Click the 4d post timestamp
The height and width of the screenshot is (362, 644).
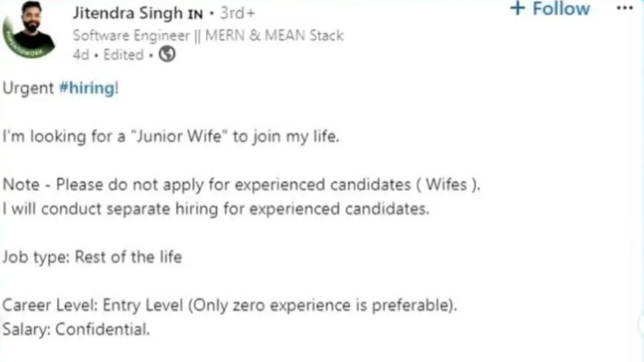[81, 55]
